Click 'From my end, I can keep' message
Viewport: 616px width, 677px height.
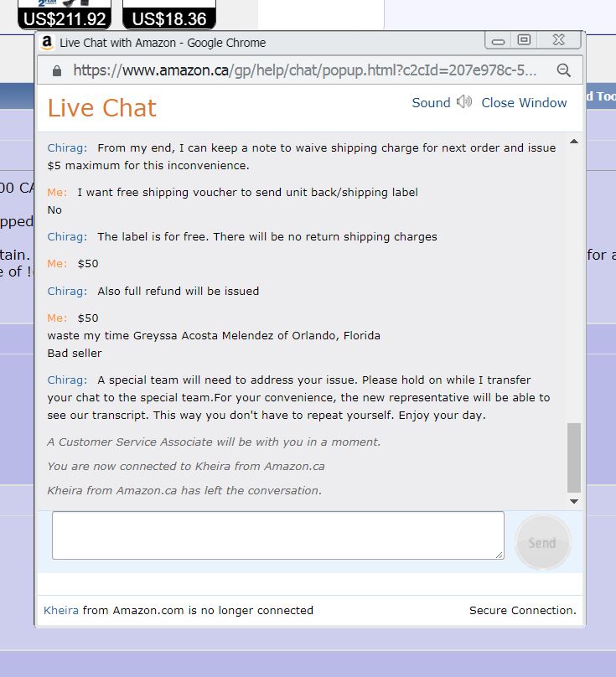click(302, 157)
